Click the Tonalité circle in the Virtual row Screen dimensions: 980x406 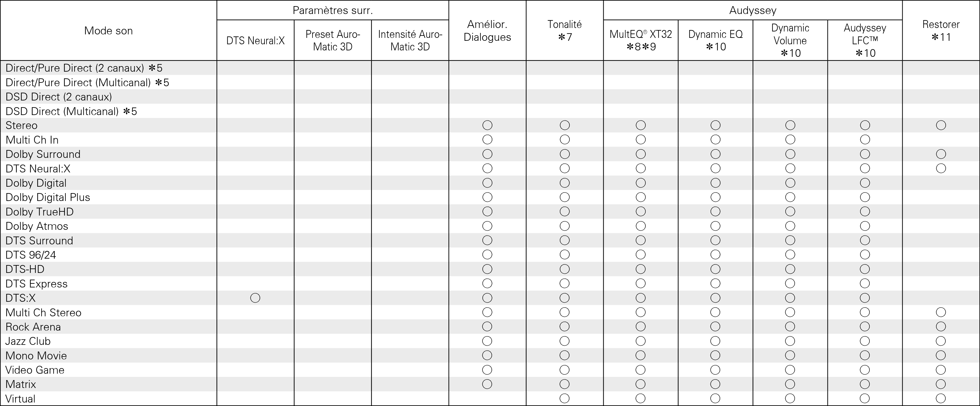564,398
